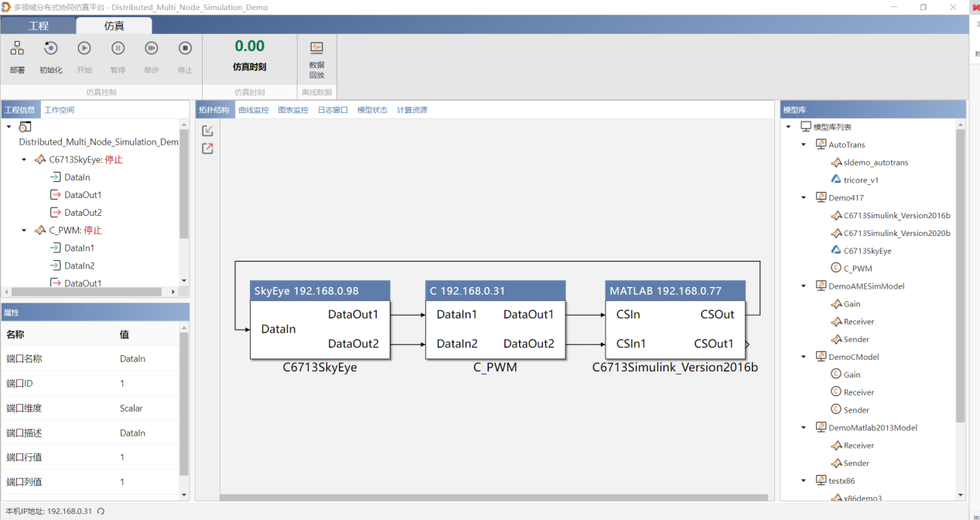The width and height of the screenshot is (980, 520).
Task: Open the 日志窗口 tab
Action: pos(333,110)
